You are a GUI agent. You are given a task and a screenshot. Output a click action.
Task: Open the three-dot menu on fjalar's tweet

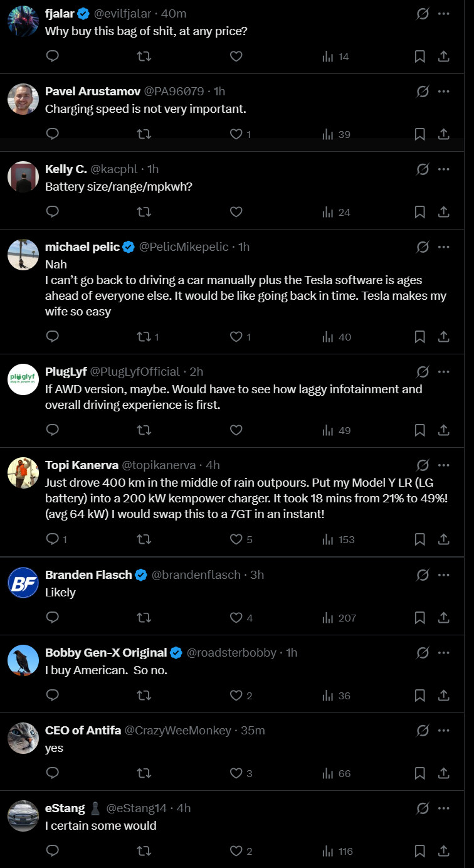pos(443,13)
